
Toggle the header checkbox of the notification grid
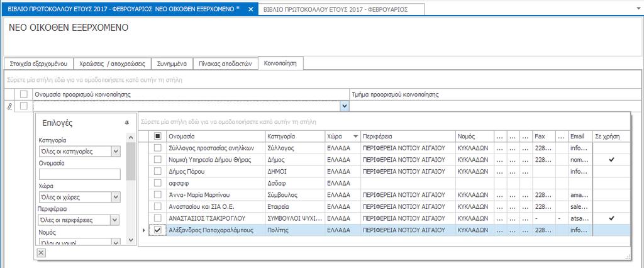(x=23, y=94)
